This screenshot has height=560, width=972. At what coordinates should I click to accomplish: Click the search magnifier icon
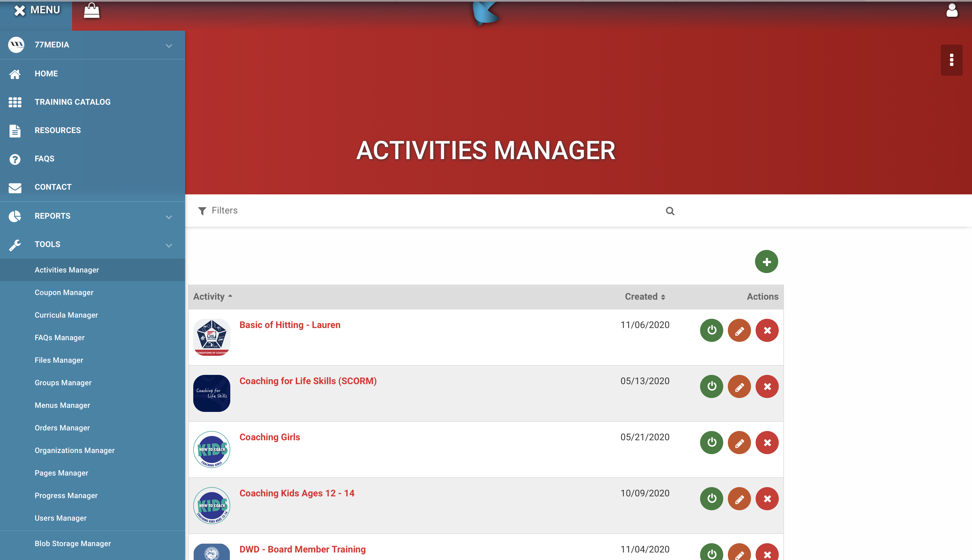coord(670,211)
